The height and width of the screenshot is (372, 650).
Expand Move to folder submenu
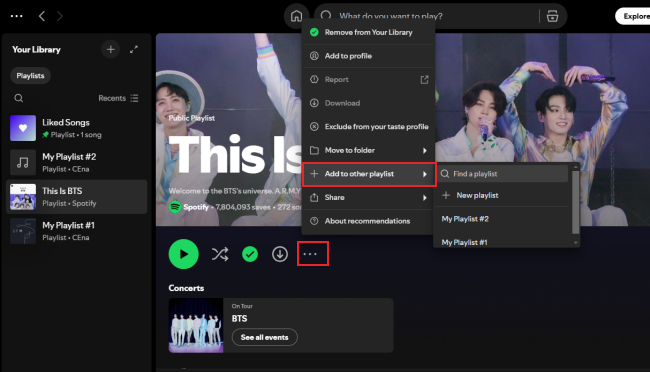coord(368,151)
